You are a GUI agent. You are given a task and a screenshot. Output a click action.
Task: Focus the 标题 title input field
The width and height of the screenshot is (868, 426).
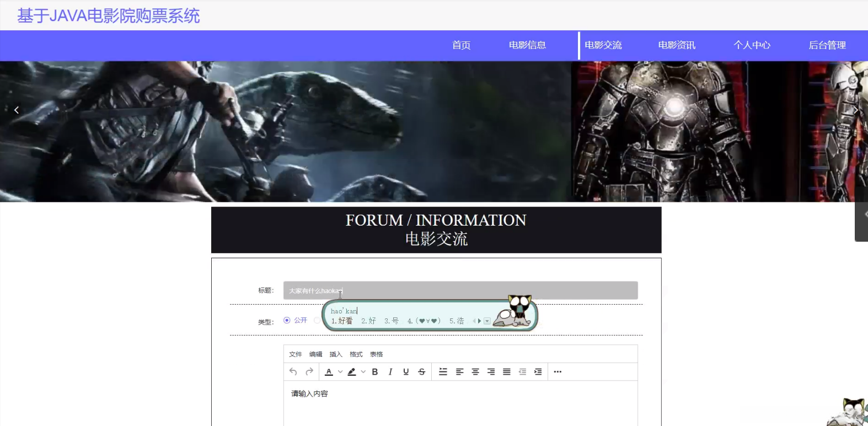[x=460, y=290]
